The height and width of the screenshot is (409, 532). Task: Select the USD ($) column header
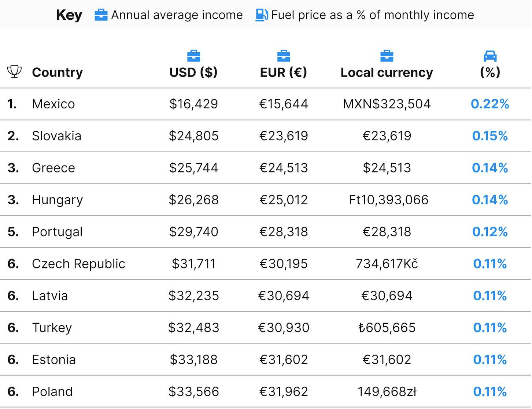193,72
